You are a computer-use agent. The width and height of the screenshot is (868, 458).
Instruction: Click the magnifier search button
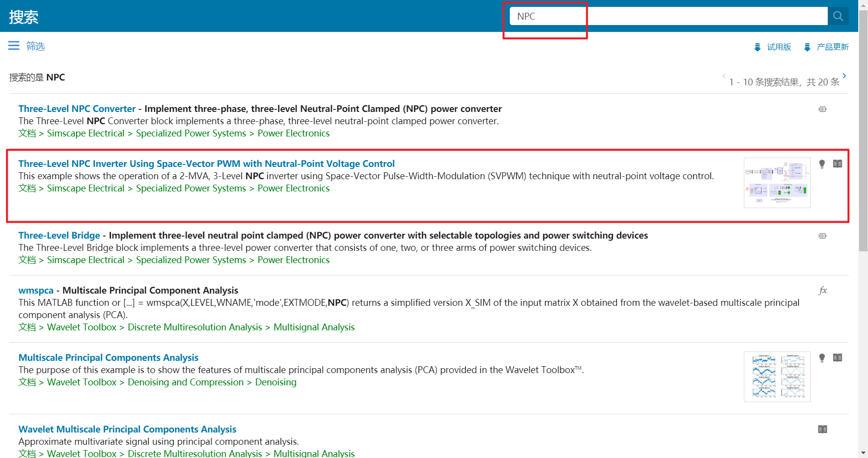pos(838,16)
